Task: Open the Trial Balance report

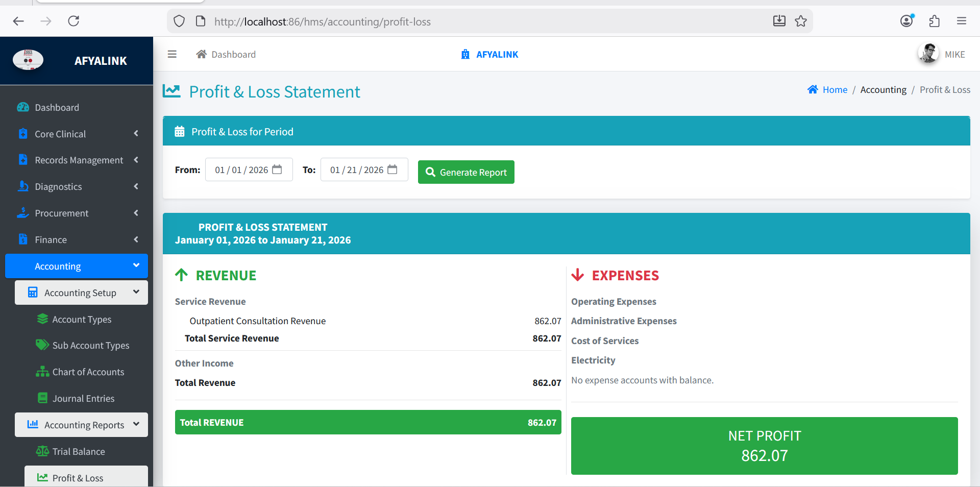Action: [79, 452]
